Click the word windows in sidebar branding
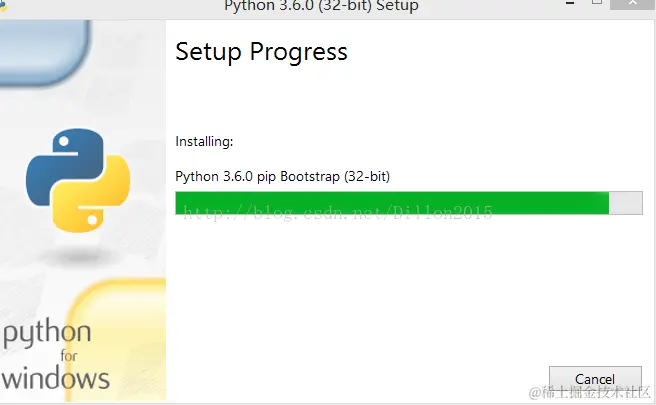Image resolution: width=656 pixels, height=405 pixels. (56, 378)
